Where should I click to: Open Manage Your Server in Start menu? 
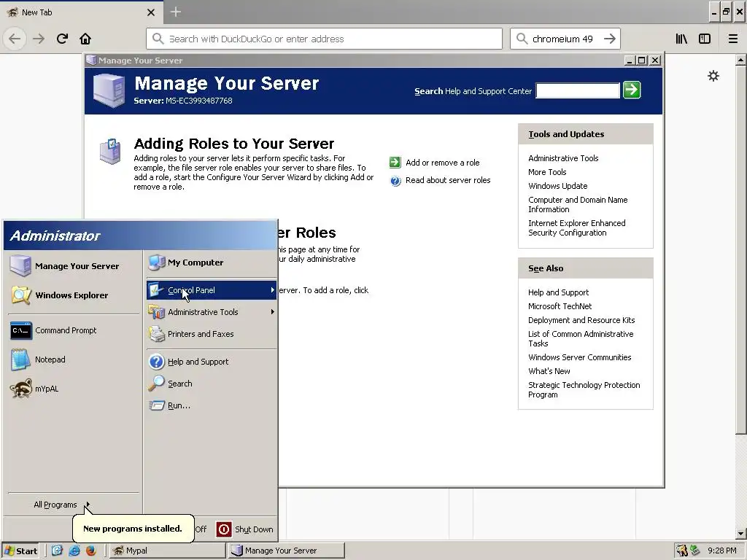(74, 265)
